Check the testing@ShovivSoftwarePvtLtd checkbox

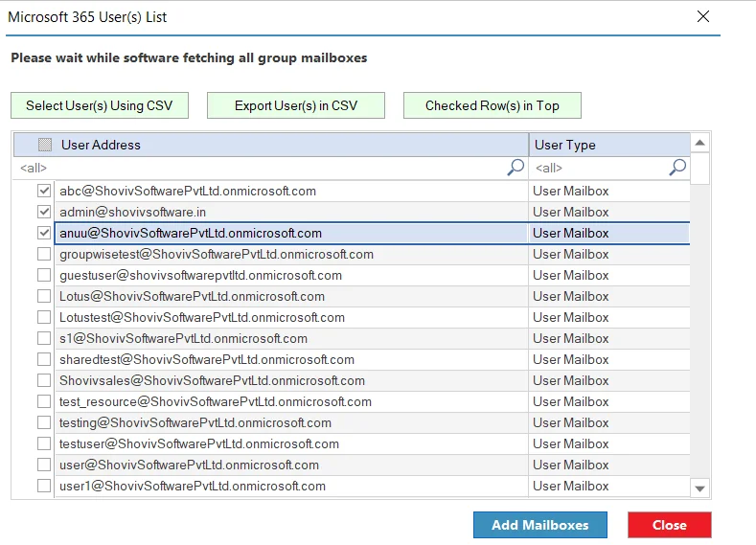(x=44, y=422)
